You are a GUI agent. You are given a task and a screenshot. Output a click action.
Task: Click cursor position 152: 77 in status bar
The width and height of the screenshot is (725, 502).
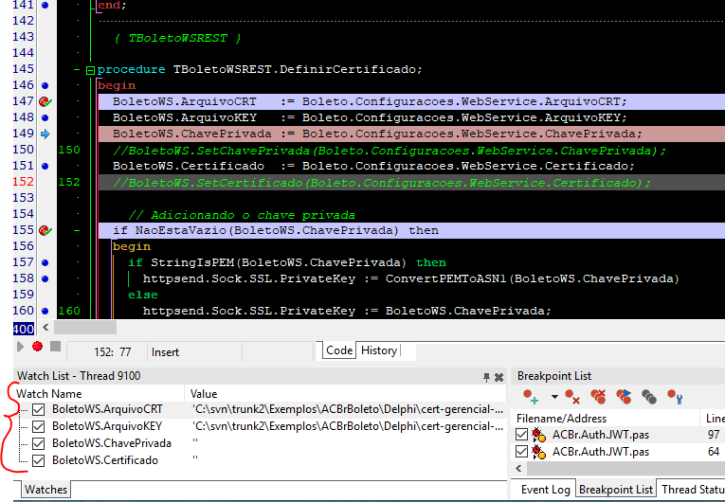112,352
